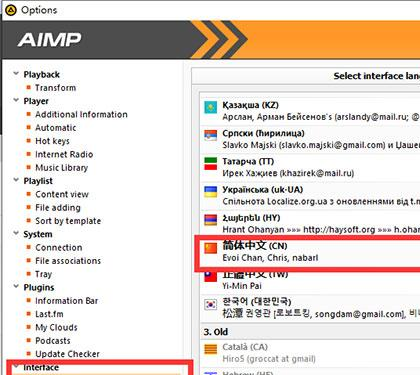Open Tray settings page
Image resolution: width=420 pixels, height=375 pixels.
tap(44, 274)
